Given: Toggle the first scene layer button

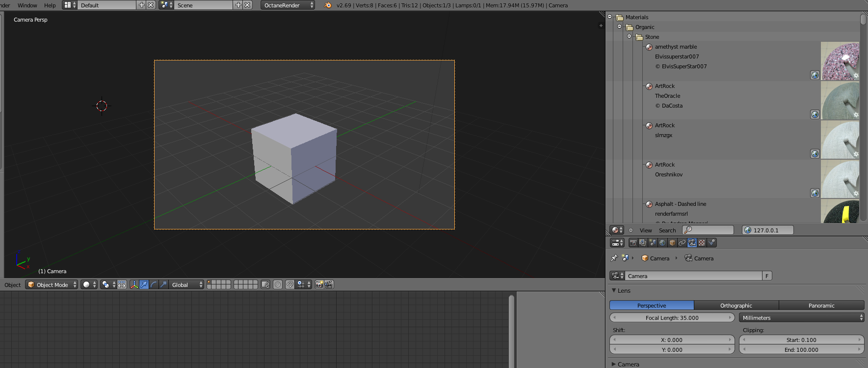Looking at the screenshot, I should [x=209, y=283].
